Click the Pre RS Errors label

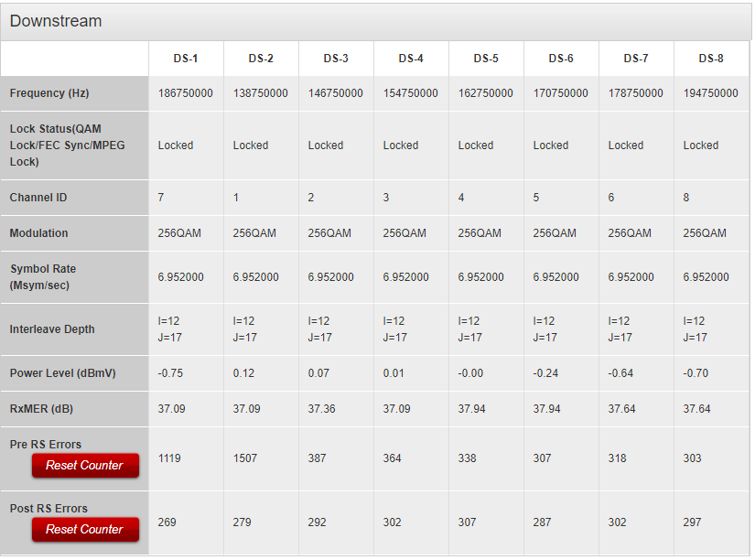coord(46,444)
